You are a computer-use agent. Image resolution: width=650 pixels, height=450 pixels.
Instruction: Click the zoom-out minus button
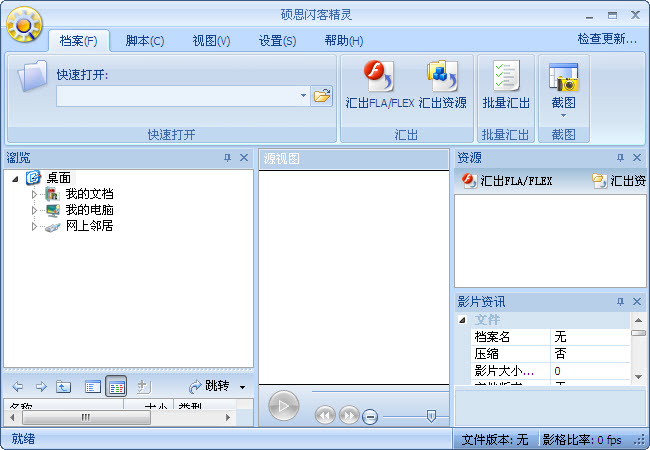pos(370,417)
